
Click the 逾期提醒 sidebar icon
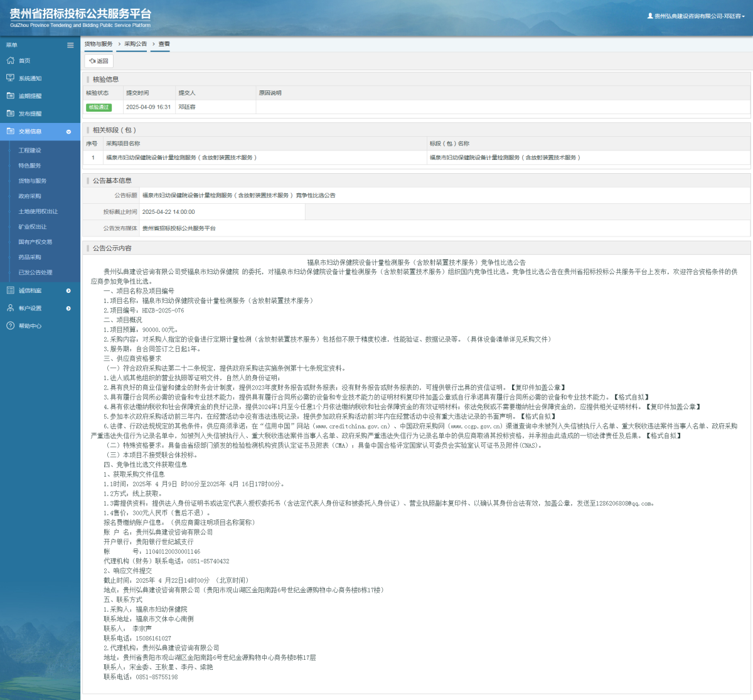click(x=10, y=96)
